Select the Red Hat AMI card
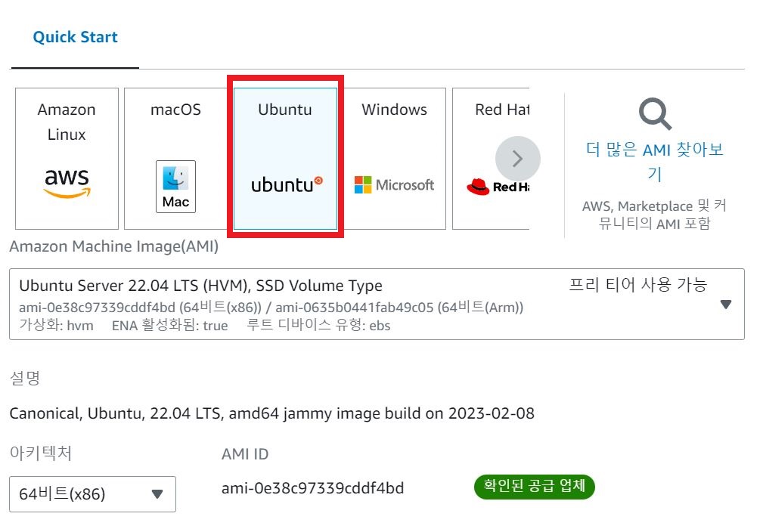The height and width of the screenshot is (532, 763). click(491, 159)
